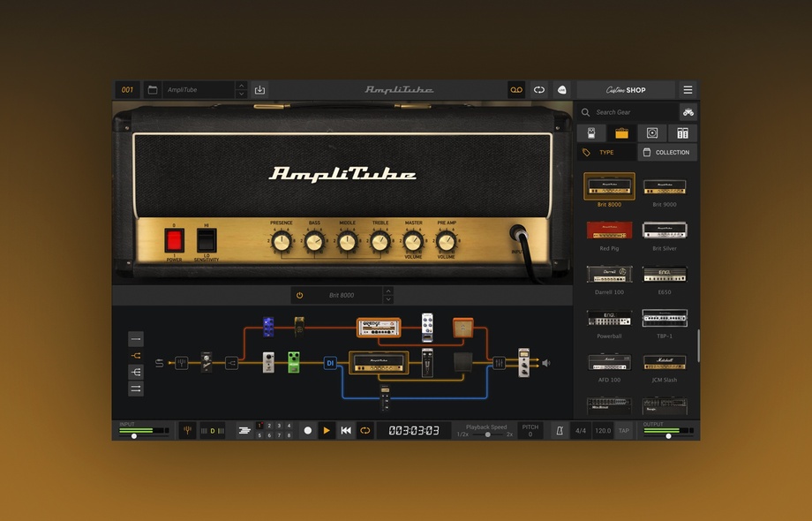
Task: Select the parallel dual-chain routing layout
Action: click(136, 389)
